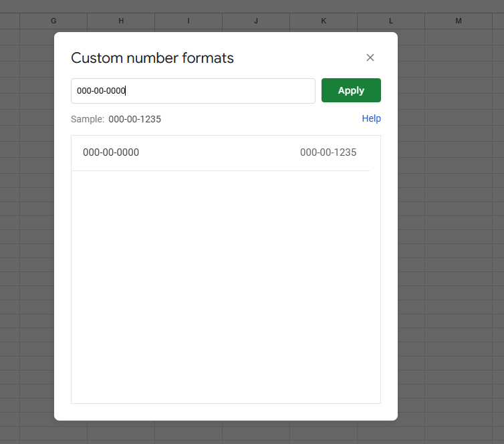
Task: Select column J header
Action: coord(256,21)
